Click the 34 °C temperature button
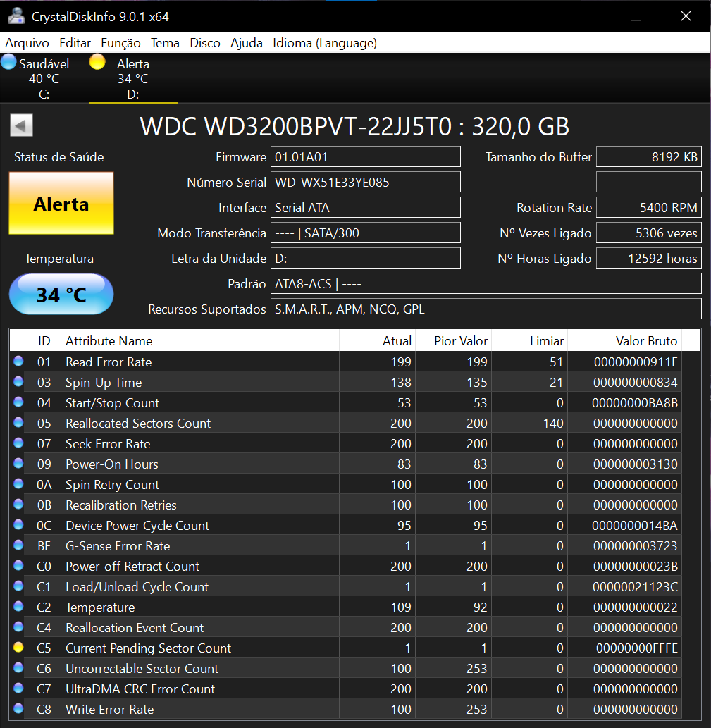This screenshot has height=728, width=711. tap(61, 295)
